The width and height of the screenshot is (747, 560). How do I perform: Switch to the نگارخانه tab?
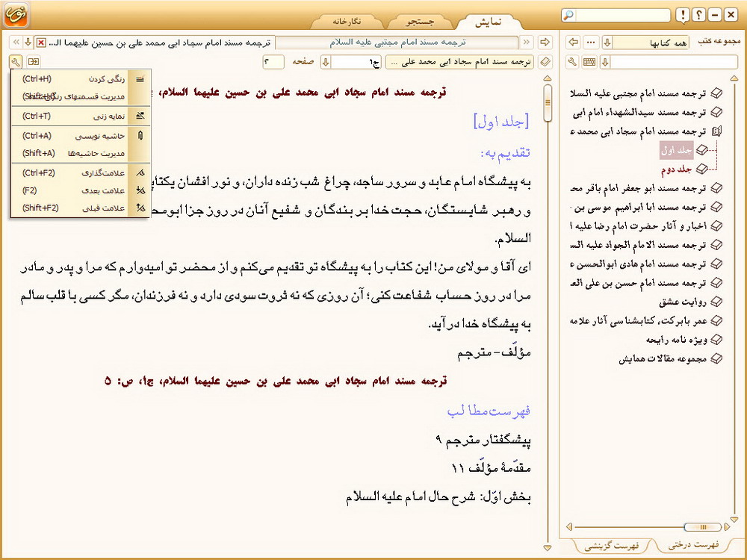click(x=347, y=22)
